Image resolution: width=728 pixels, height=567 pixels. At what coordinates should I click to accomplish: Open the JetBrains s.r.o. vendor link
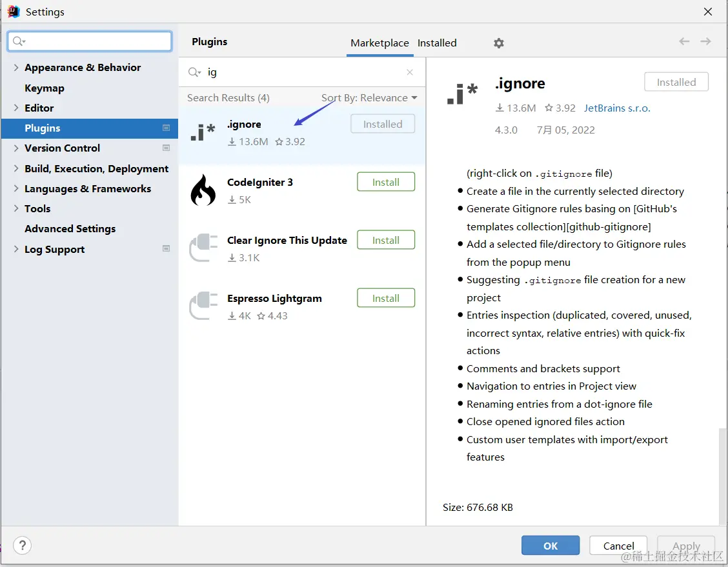point(617,108)
